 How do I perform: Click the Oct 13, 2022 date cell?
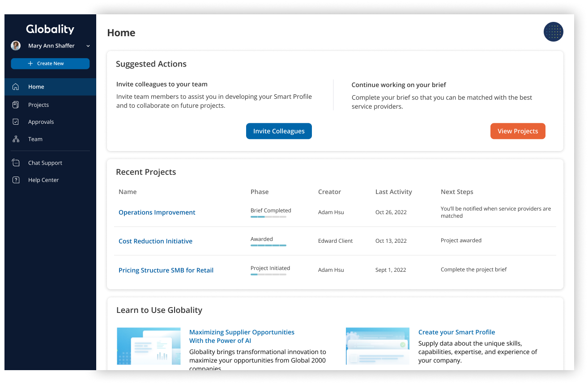click(391, 241)
